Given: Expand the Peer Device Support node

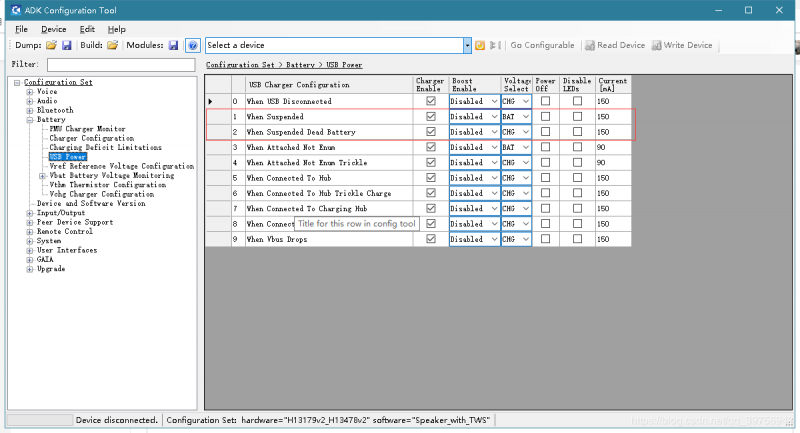Looking at the screenshot, I should (30, 222).
